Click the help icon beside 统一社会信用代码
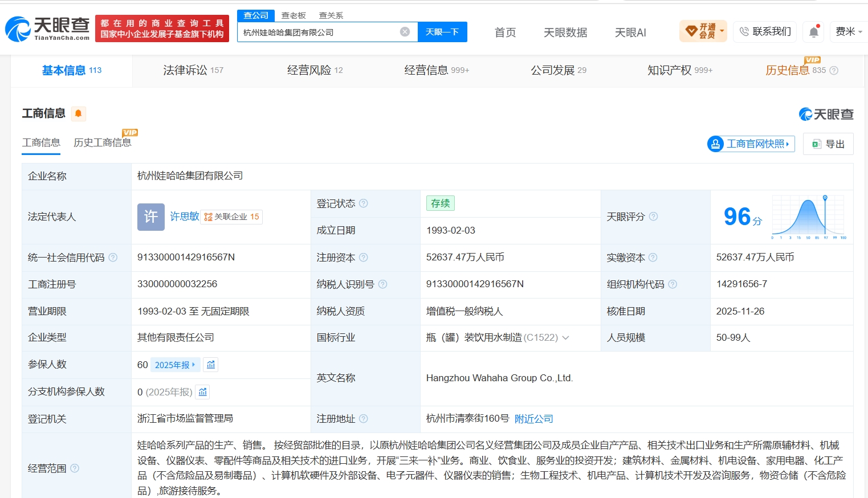868x498 pixels. pos(113,258)
